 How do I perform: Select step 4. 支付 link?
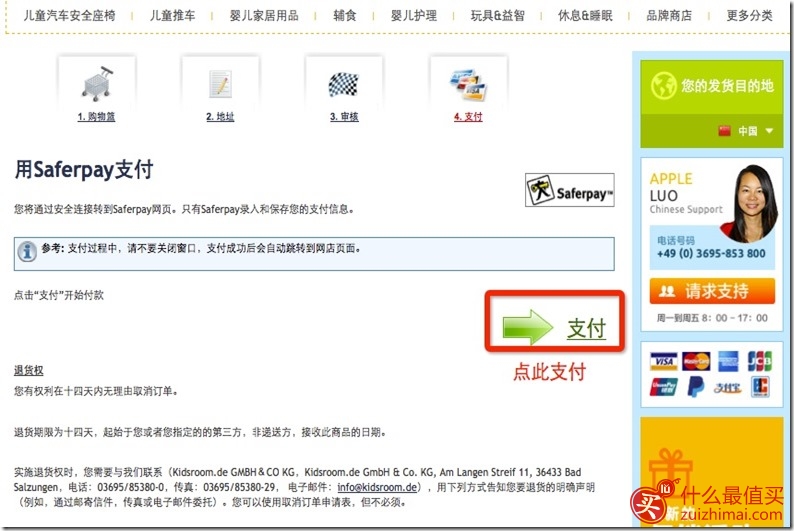(x=468, y=116)
